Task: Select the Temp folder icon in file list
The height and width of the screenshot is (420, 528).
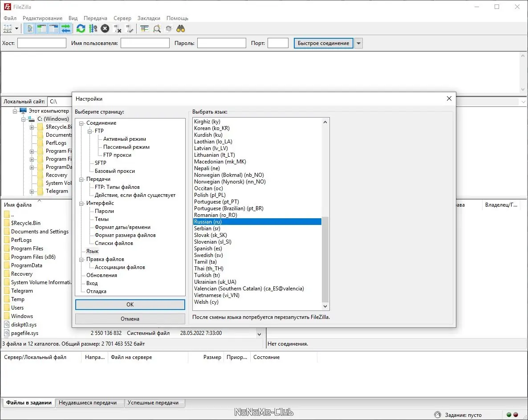Action: point(7,299)
